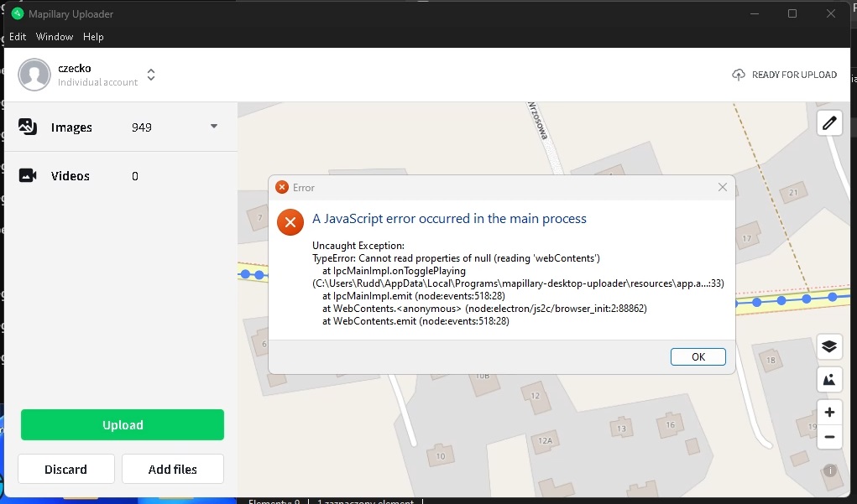Click the czecko profile avatar
The image size is (857, 504).
34,75
